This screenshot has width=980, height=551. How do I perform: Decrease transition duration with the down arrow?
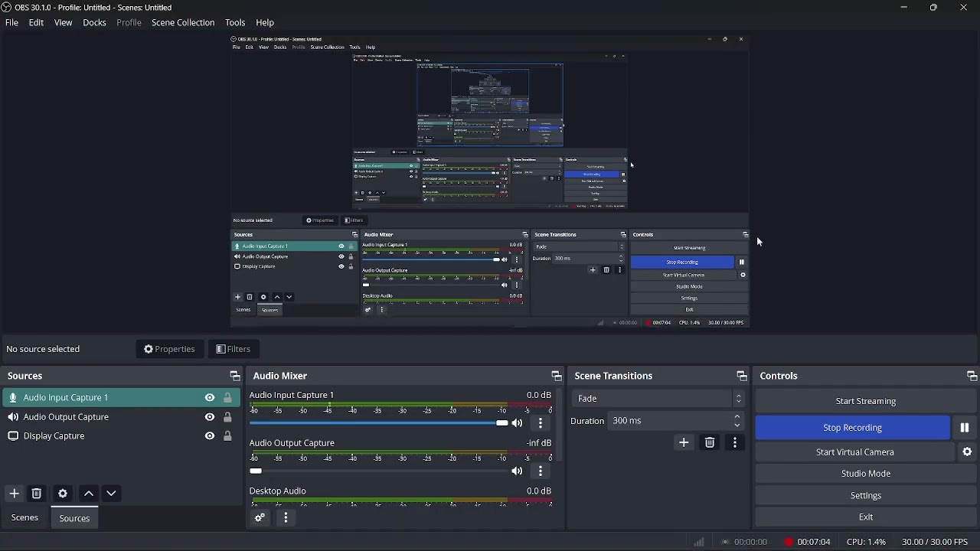(x=738, y=425)
